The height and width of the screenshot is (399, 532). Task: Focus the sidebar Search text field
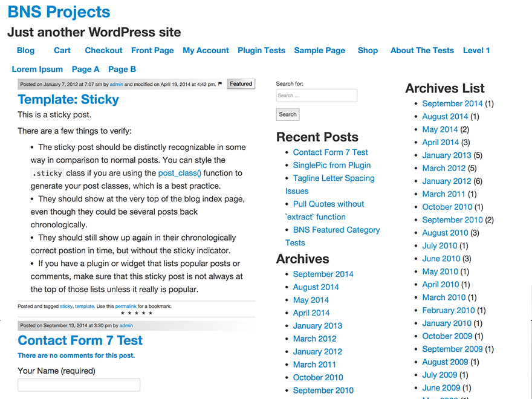click(316, 96)
